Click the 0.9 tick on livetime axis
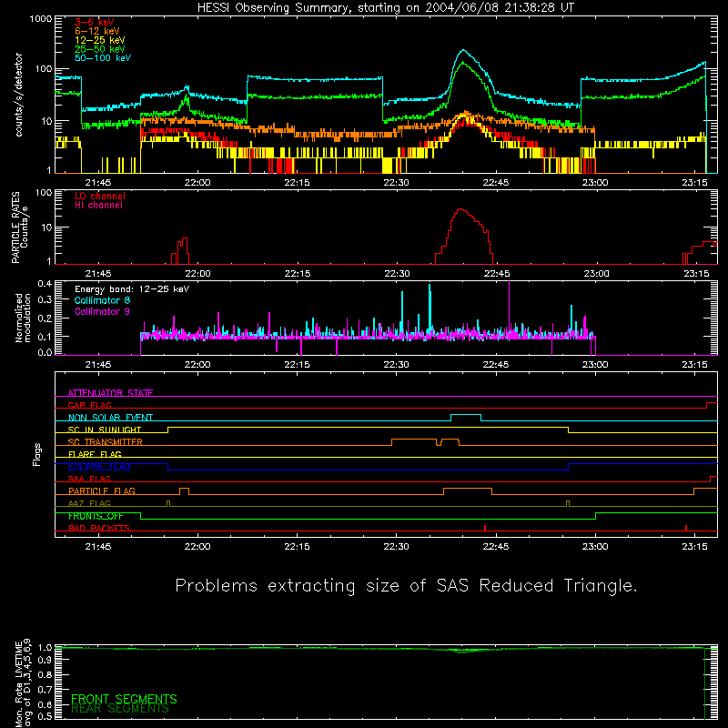 click(x=45, y=659)
